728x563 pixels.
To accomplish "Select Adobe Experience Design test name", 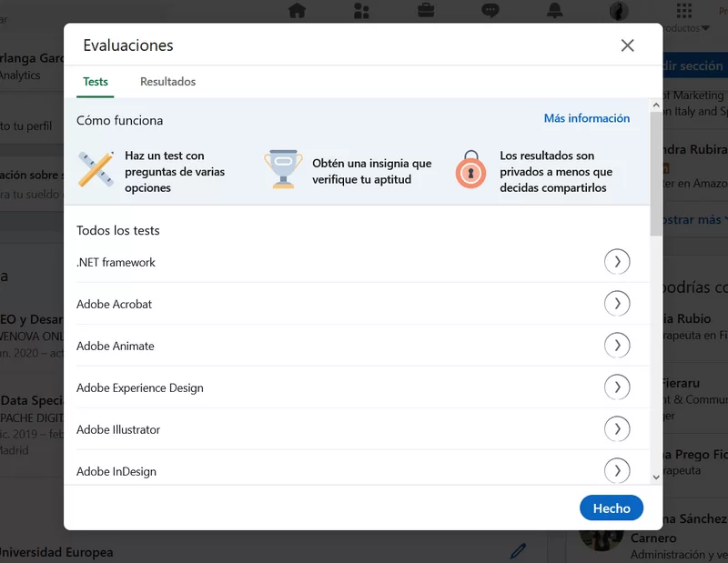I will (140, 387).
